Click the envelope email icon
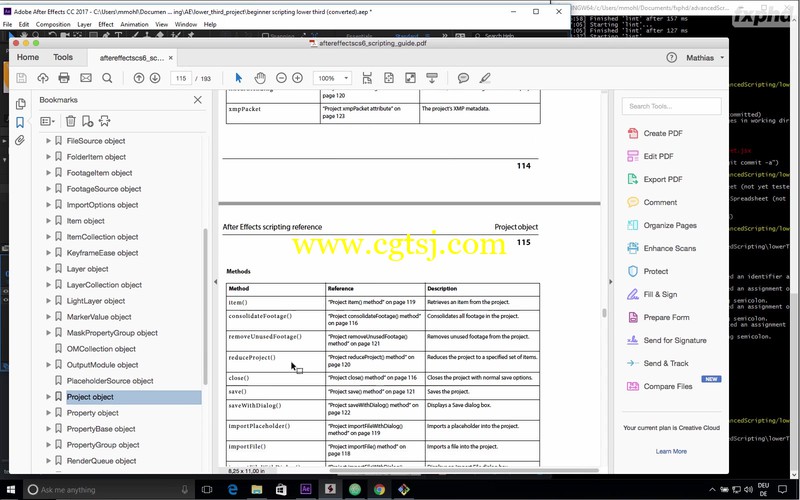 pos(86,78)
